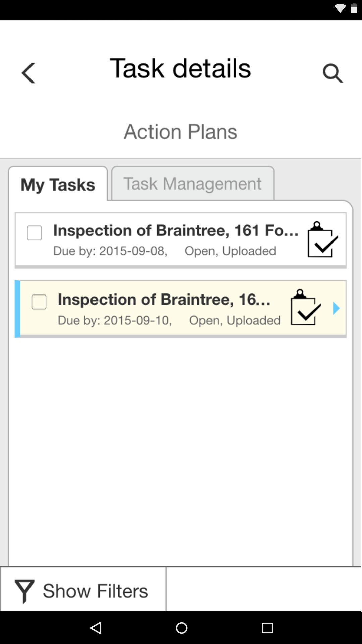Screen dimensions: 362x644
Task: Open the highlighted "Inspection of Braintree, 16…" task
Action: point(164,300)
